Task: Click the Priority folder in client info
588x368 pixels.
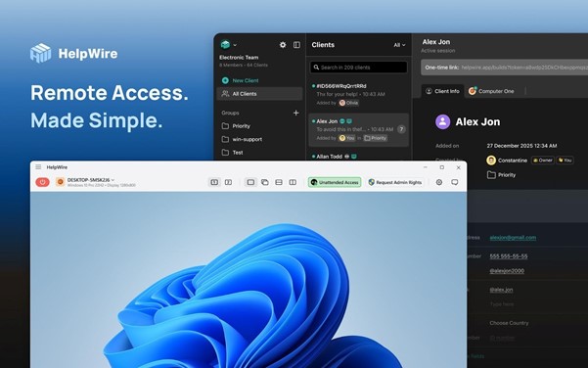Action: [x=501, y=175]
